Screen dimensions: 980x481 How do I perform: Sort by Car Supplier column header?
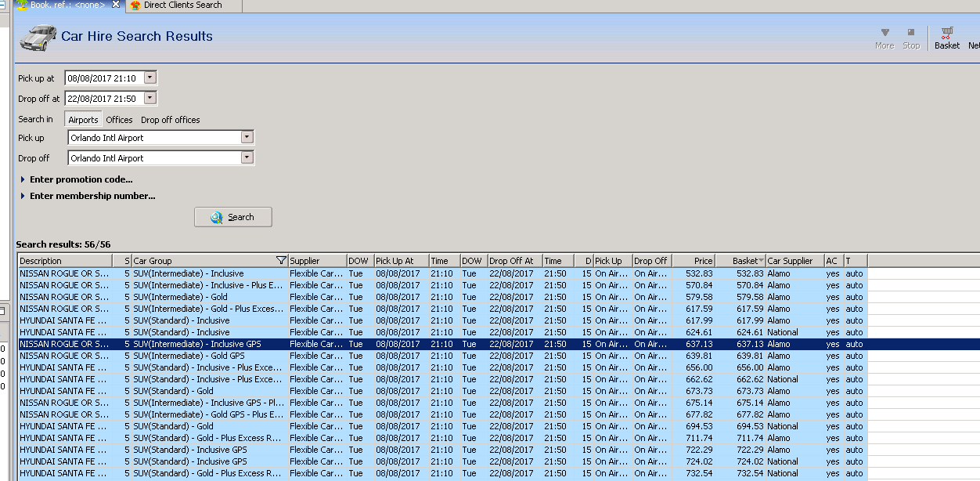(x=794, y=261)
